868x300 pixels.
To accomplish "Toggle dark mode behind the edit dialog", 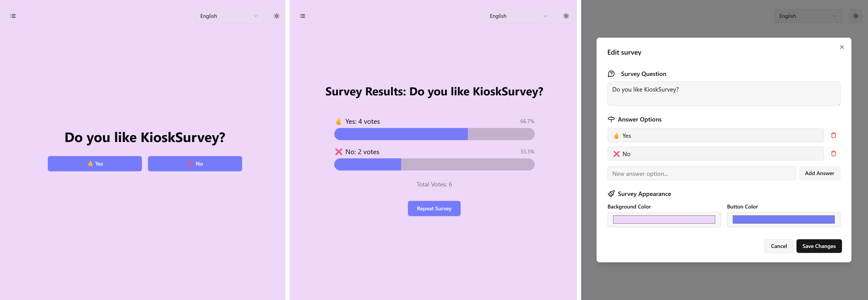I will tap(855, 16).
